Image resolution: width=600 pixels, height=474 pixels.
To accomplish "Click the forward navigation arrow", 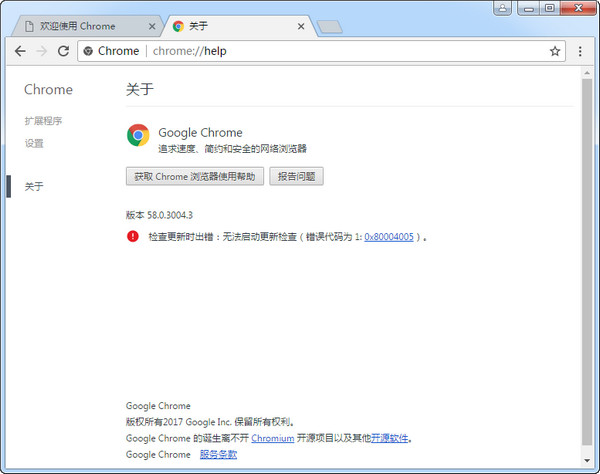I will (x=41, y=51).
